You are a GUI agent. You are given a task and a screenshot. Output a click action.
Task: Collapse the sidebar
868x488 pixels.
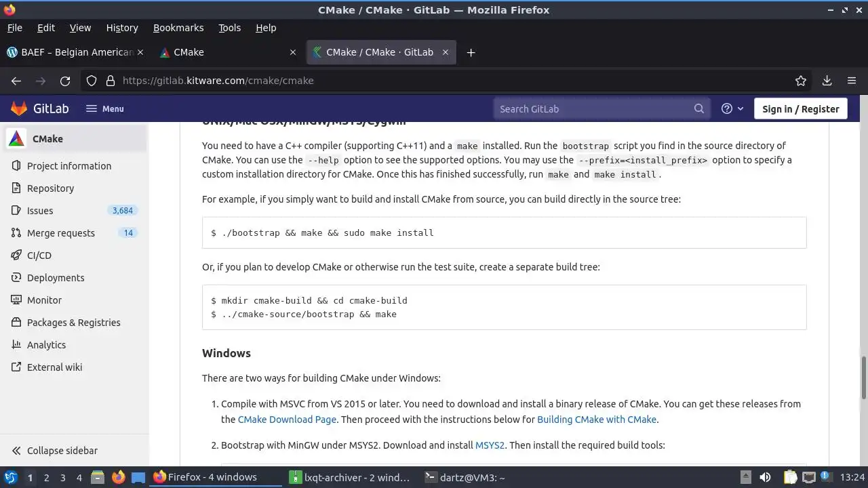tap(54, 451)
